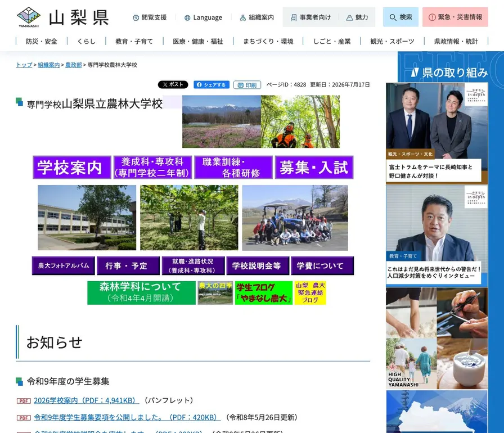Click the school building photo
This screenshot has width=504, height=433.
[x=87, y=218]
